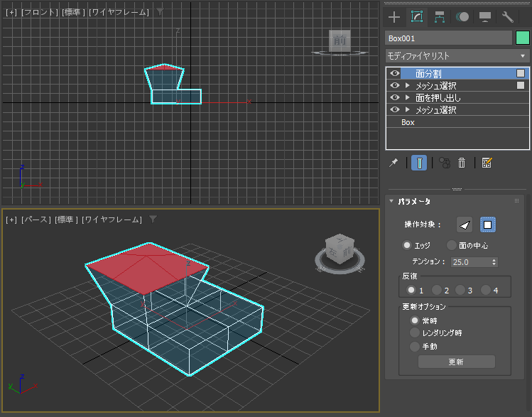Click [+] menu in perspective viewport
The width and height of the screenshot is (532, 417).
[x=11, y=220]
